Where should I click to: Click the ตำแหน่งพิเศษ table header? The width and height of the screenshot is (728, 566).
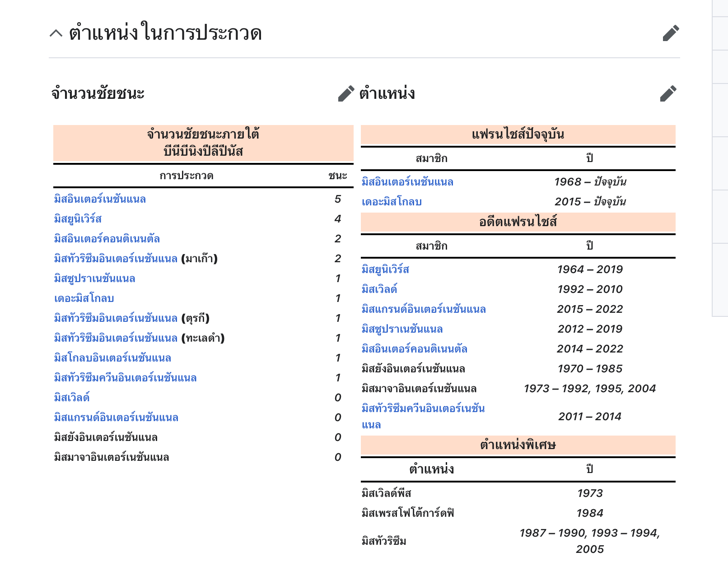518,445
